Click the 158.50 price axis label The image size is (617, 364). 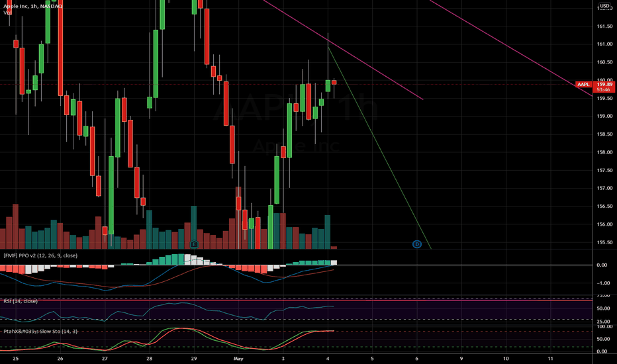click(604, 134)
